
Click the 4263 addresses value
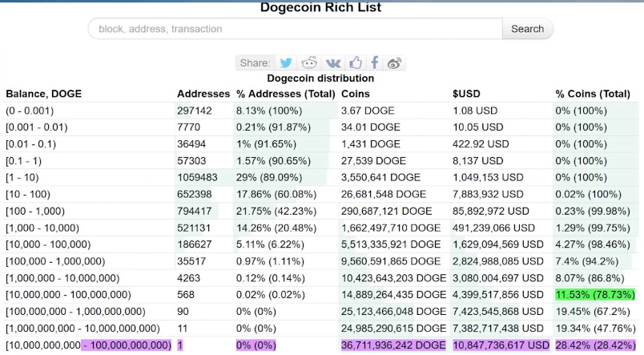(x=188, y=278)
